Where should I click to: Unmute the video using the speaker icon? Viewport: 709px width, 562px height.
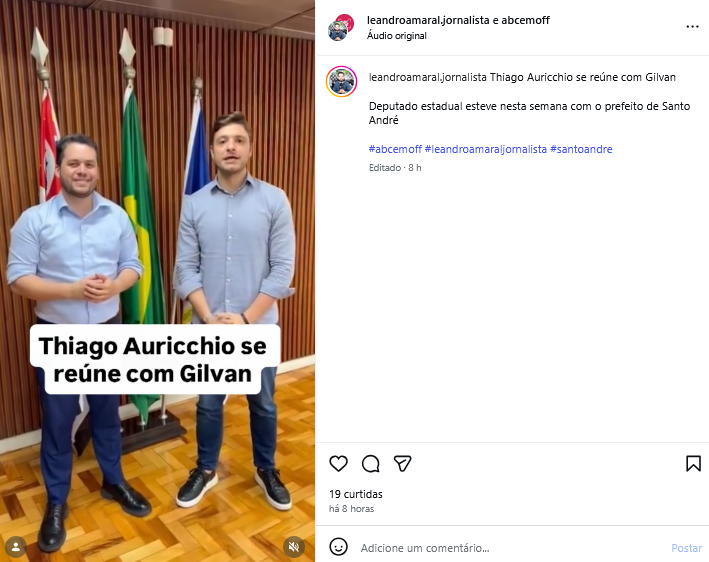(x=294, y=547)
